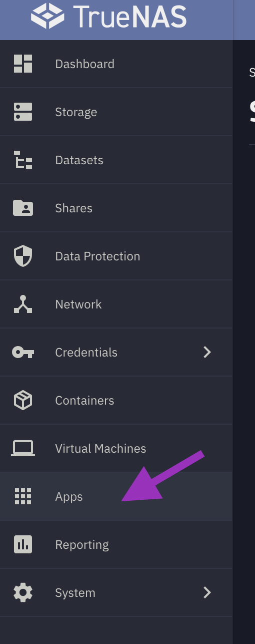Click the System gear icon
This screenshot has height=644, width=255.
tap(23, 593)
